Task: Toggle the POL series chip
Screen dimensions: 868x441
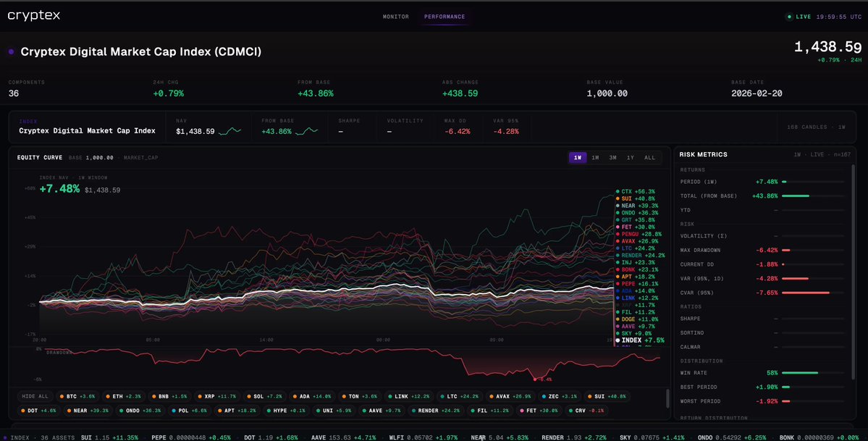Action: click(x=189, y=411)
